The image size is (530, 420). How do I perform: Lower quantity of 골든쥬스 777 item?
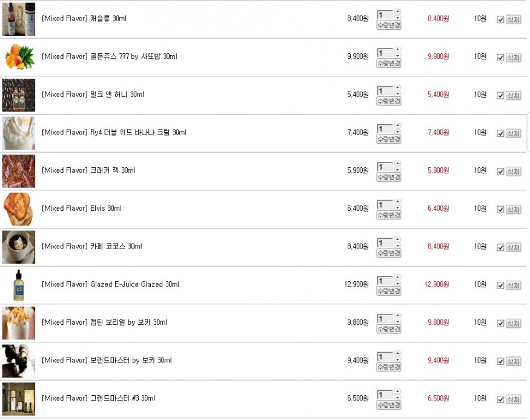397,56
